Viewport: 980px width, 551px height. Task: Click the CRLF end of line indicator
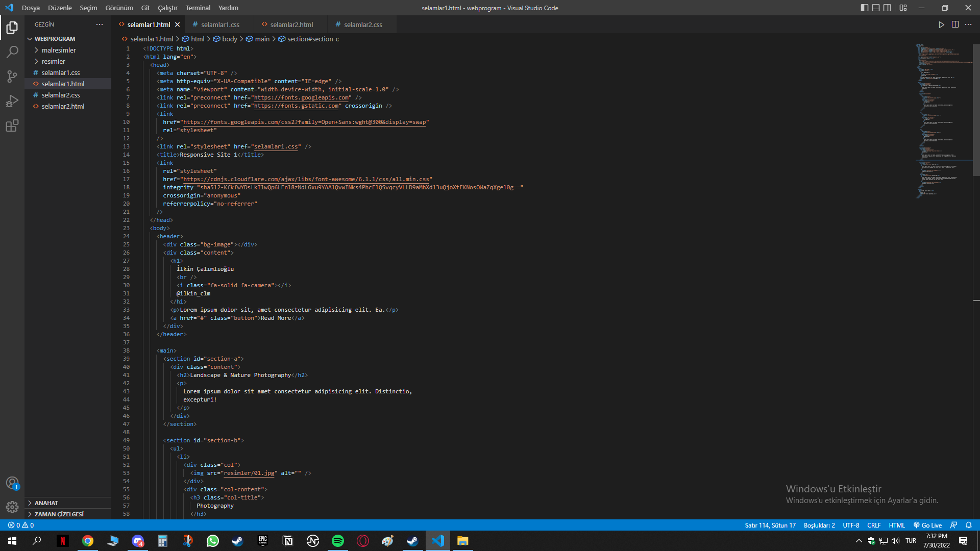(x=874, y=525)
